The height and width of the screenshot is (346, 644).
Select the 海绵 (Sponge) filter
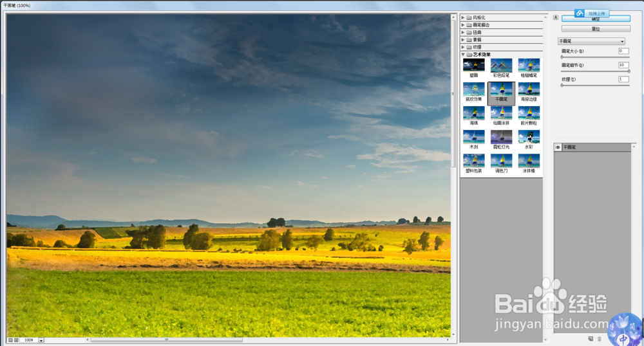pos(473,116)
